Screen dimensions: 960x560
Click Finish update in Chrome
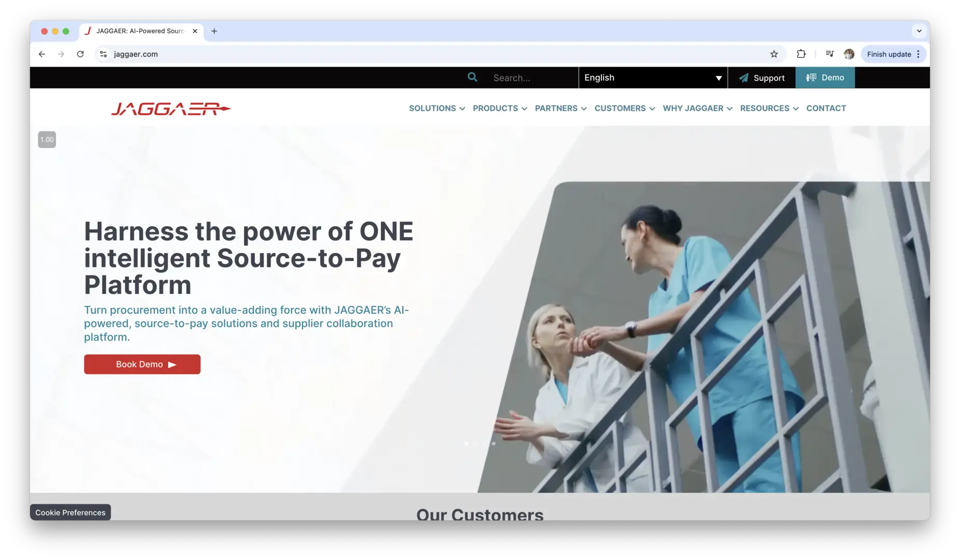[894, 54]
